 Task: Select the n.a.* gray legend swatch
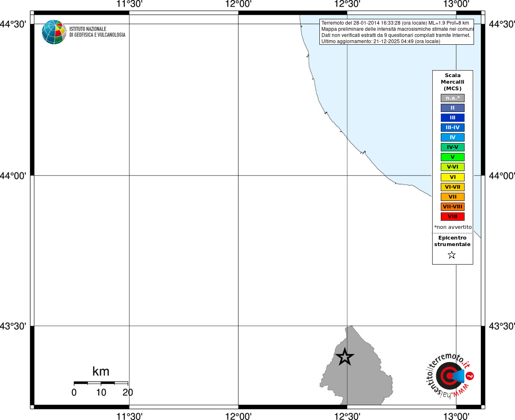[453, 98]
